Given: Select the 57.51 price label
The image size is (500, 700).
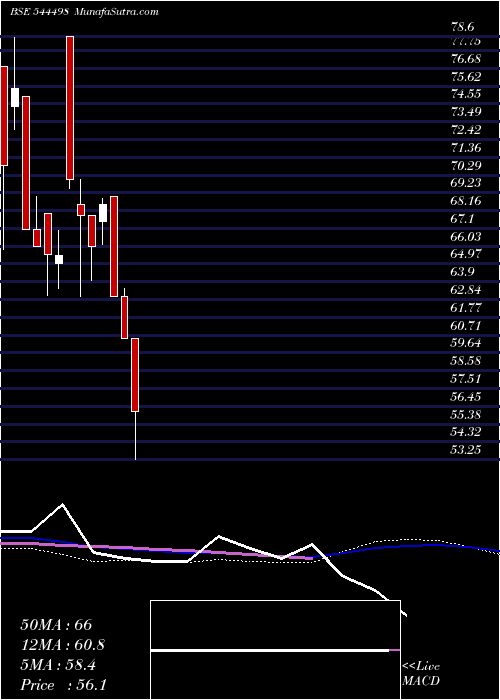Looking at the screenshot, I should pos(466,379).
